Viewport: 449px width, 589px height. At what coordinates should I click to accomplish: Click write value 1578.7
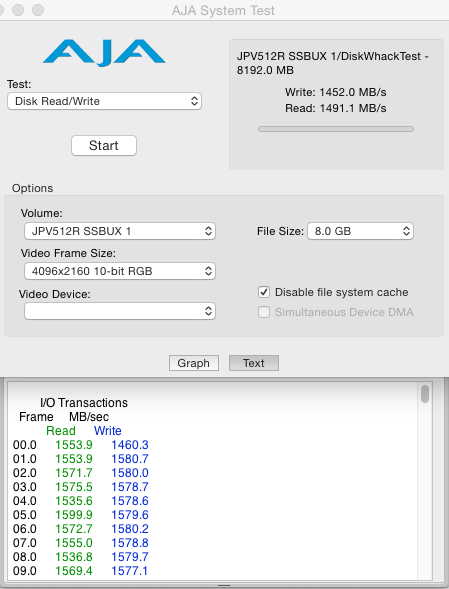coord(130,487)
